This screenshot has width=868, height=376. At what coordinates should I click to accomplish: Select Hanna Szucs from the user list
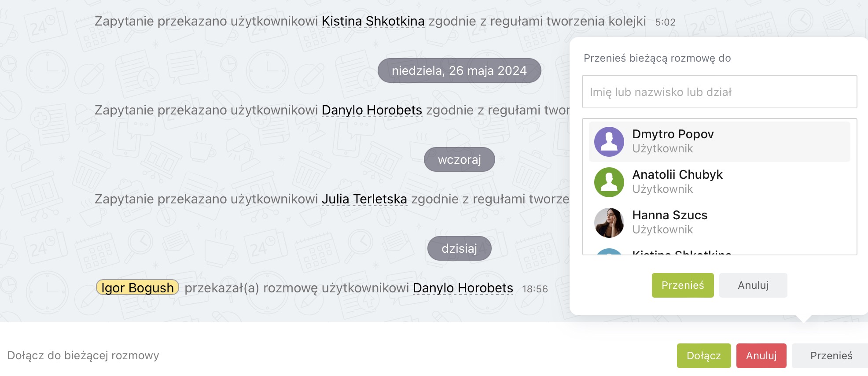point(720,223)
